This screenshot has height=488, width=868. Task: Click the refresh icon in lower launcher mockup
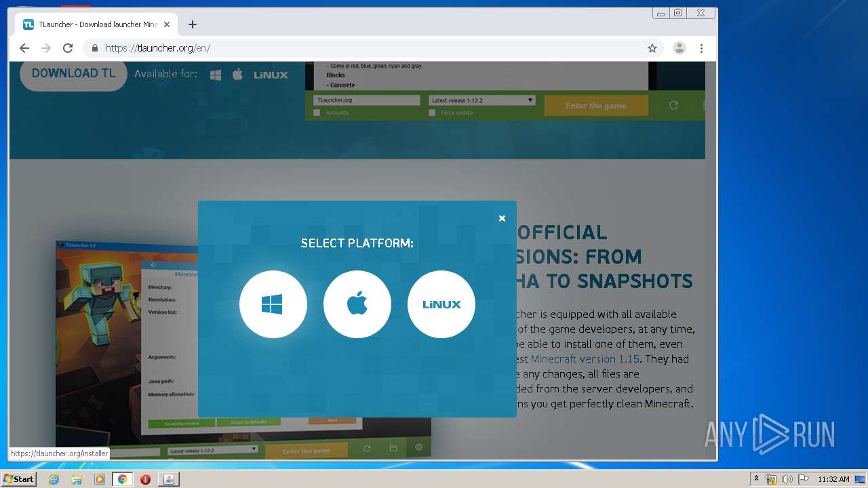(367, 449)
